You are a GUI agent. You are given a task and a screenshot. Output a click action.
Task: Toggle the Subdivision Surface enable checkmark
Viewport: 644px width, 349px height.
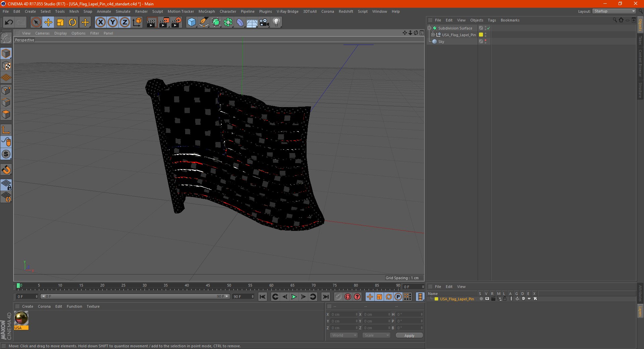(x=489, y=28)
